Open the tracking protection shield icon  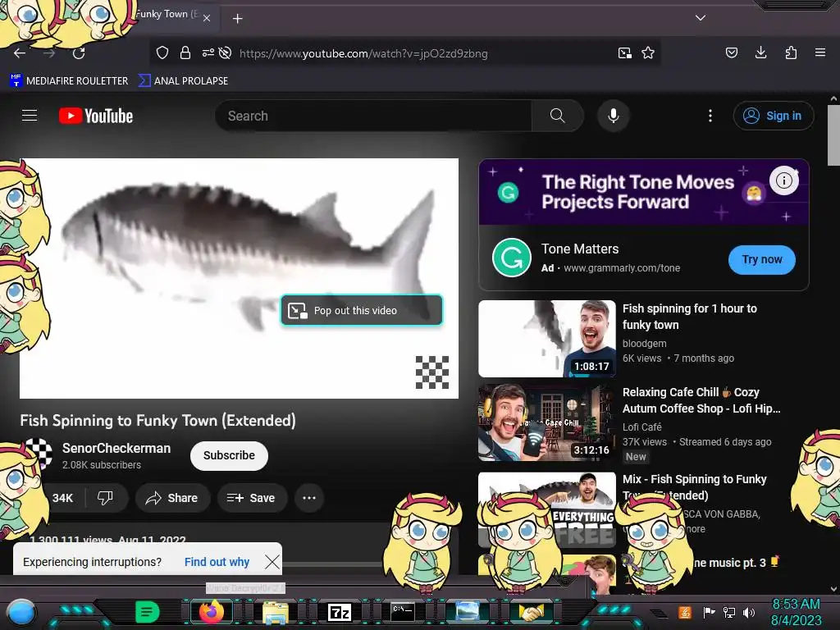pyautogui.click(x=162, y=53)
